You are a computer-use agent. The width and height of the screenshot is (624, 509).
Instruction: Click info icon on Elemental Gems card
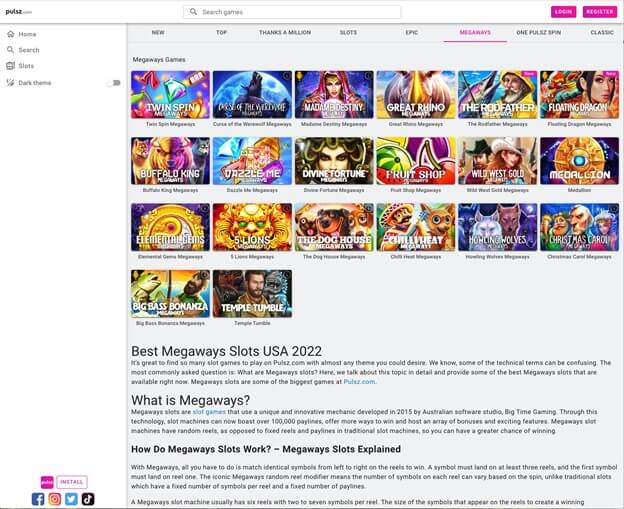205,209
